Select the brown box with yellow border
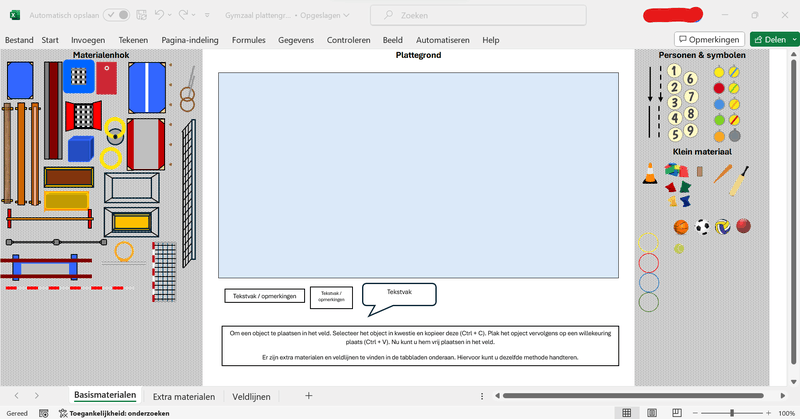The image size is (800, 419). [x=69, y=177]
